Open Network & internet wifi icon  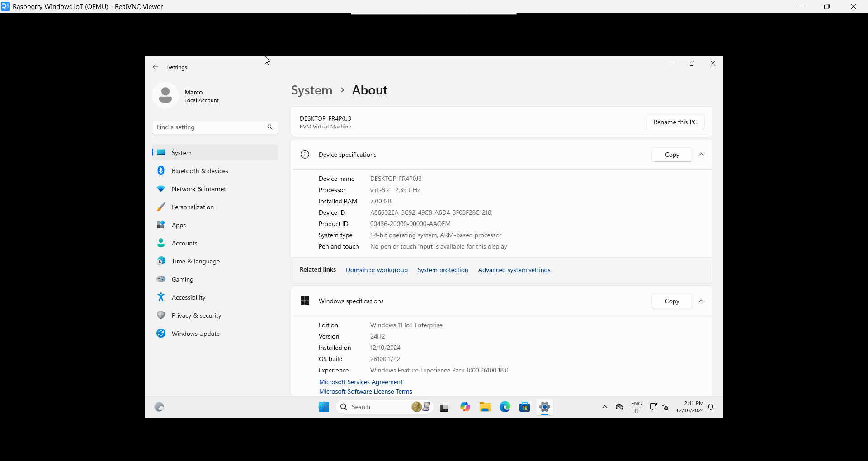(161, 189)
